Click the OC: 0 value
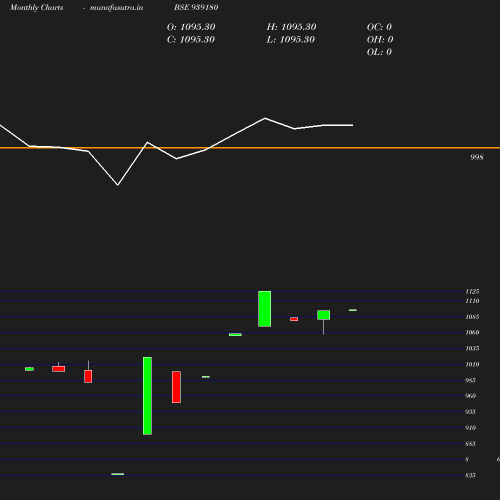 (379, 27)
